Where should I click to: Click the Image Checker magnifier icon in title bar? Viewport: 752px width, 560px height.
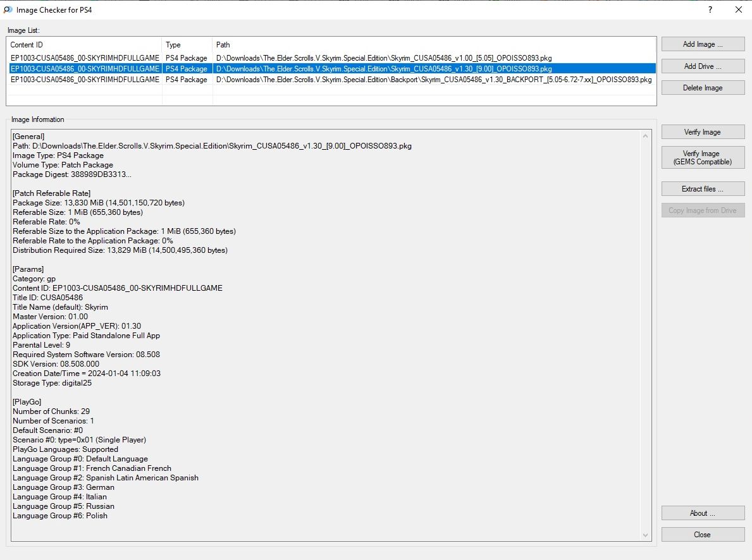[x=8, y=9]
